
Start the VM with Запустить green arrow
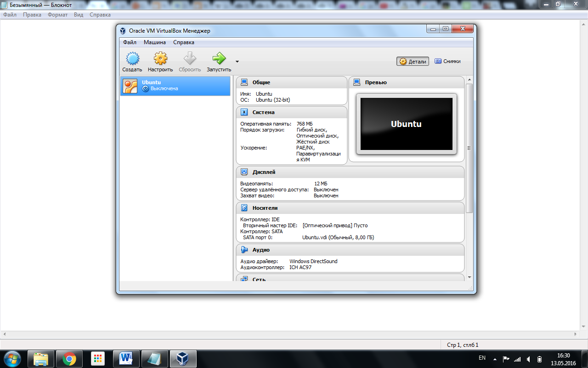point(219,58)
